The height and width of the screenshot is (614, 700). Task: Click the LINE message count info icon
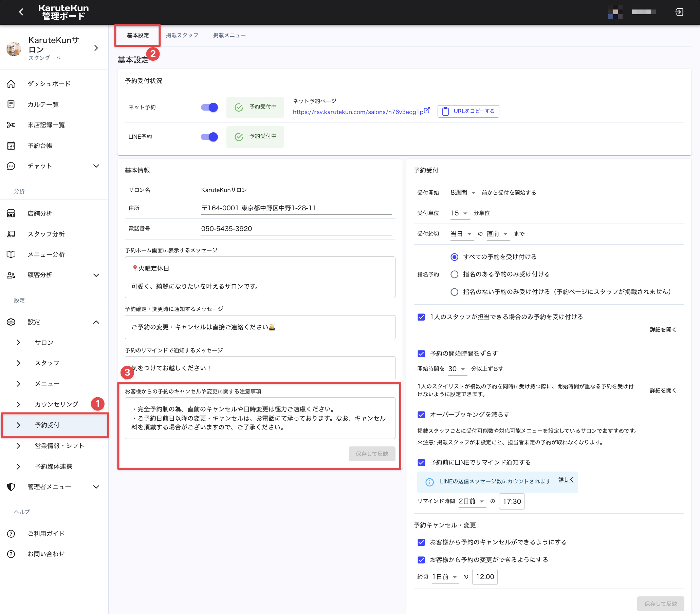pyautogui.click(x=429, y=482)
